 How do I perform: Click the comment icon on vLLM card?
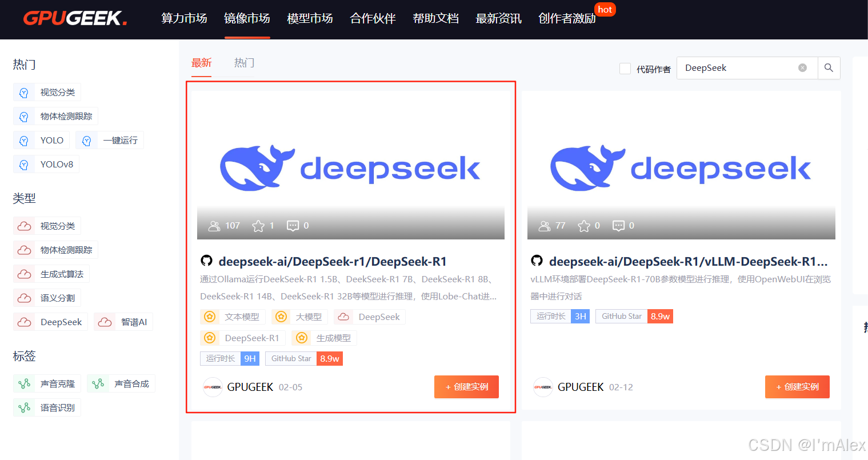pyautogui.click(x=618, y=226)
